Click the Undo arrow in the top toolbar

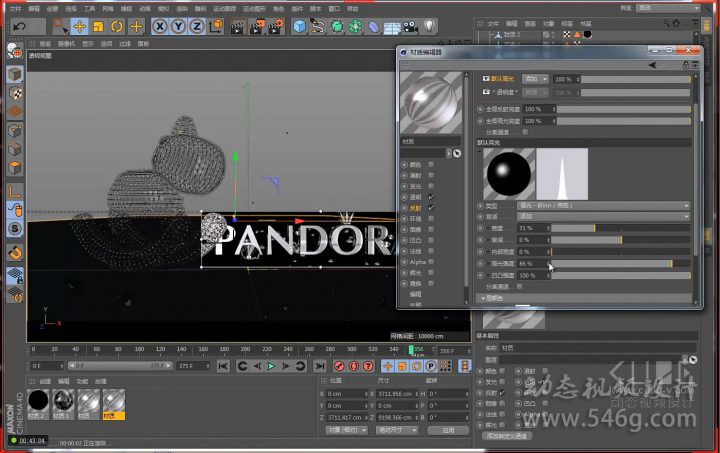coord(19,26)
